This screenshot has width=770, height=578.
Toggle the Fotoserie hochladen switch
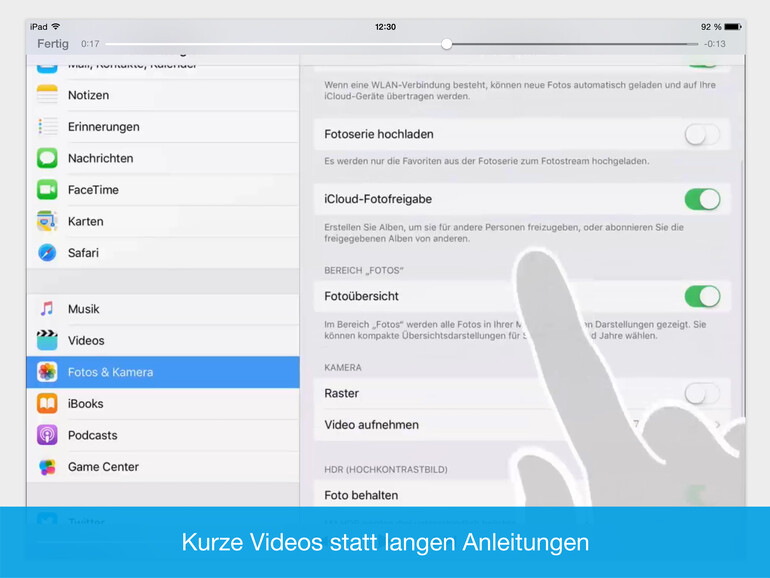pyautogui.click(x=702, y=134)
